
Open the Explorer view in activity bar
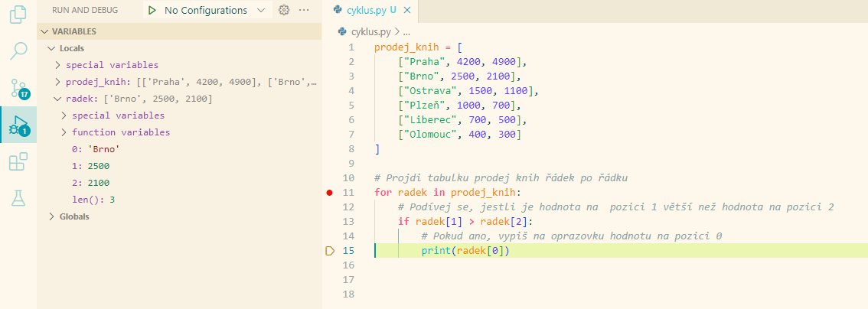click(18, 15)
